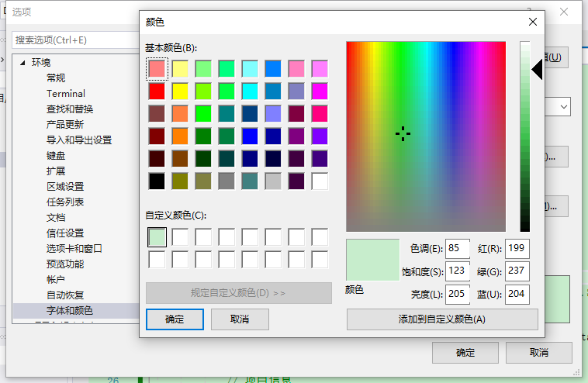Image resolution: width=588 pixels, height=383 pixels.
Task: Choose the bright yellow basic color swatch
Action: [x=180, y=91]
